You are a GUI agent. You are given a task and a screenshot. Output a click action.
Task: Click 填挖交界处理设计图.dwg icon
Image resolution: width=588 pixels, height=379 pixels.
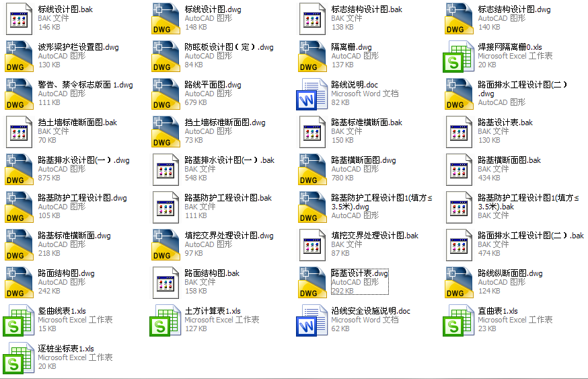(x=166, y=245)
